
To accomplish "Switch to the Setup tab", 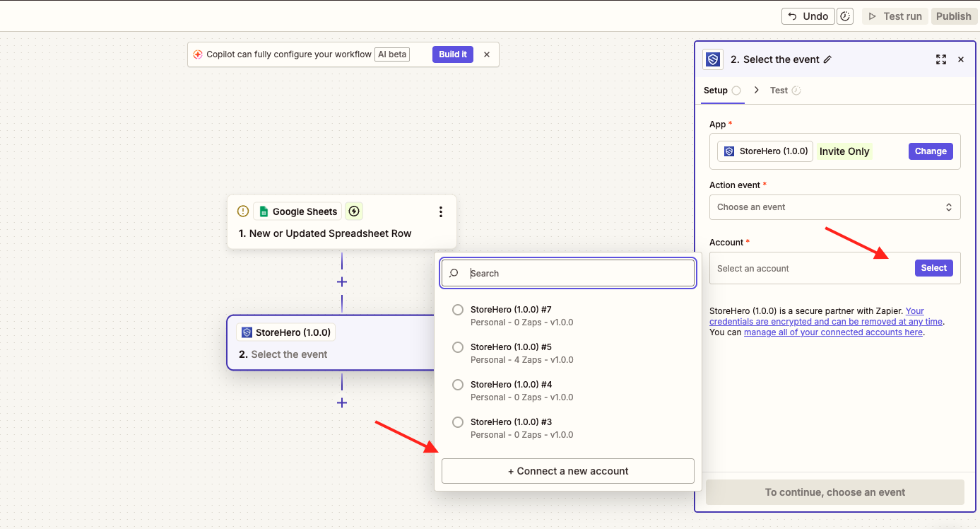I will pyautogui.click(x=716, y=91).
